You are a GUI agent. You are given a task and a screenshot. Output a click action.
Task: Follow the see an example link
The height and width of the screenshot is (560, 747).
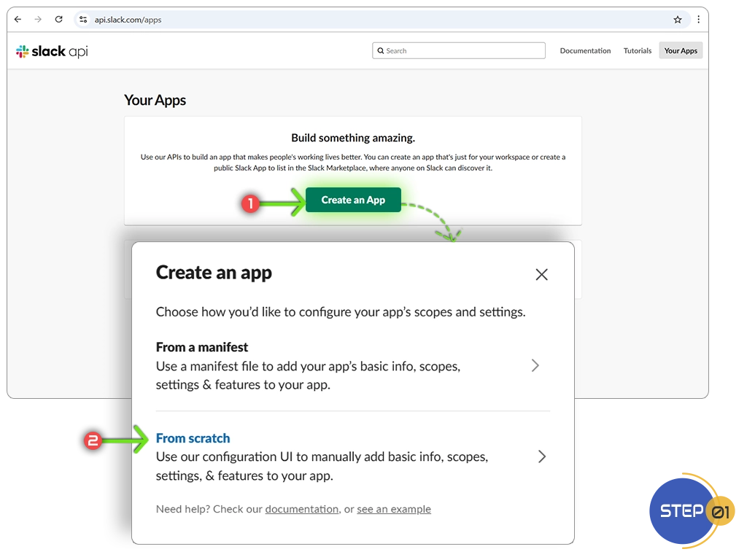tap(394, 509)
